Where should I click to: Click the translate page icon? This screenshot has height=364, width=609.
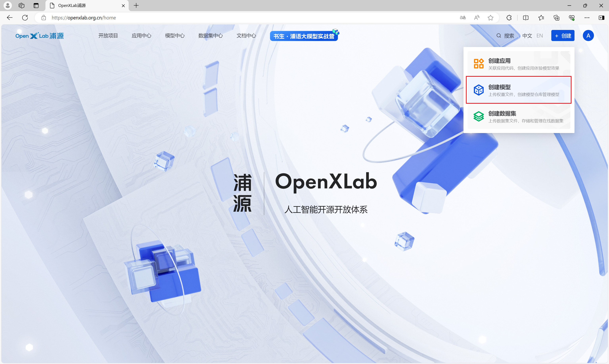[x=463, y=18]
